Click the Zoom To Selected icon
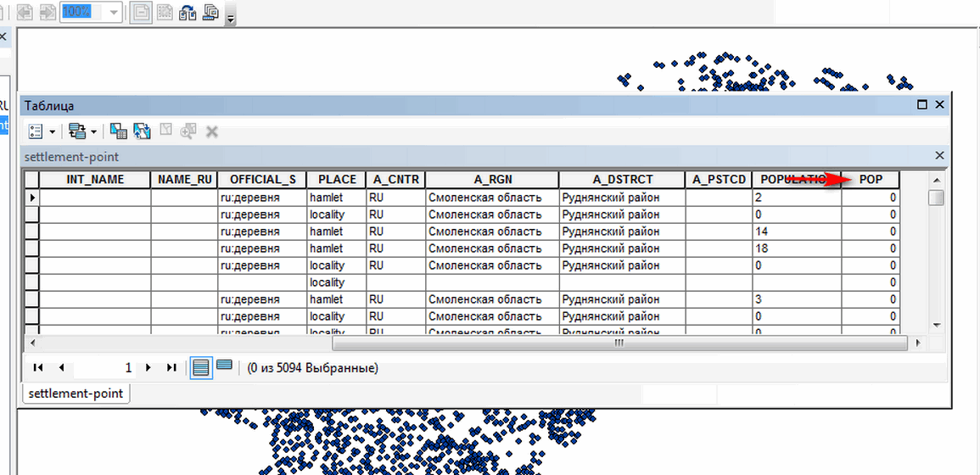The image size is (980, 475). tap(188, 131)
